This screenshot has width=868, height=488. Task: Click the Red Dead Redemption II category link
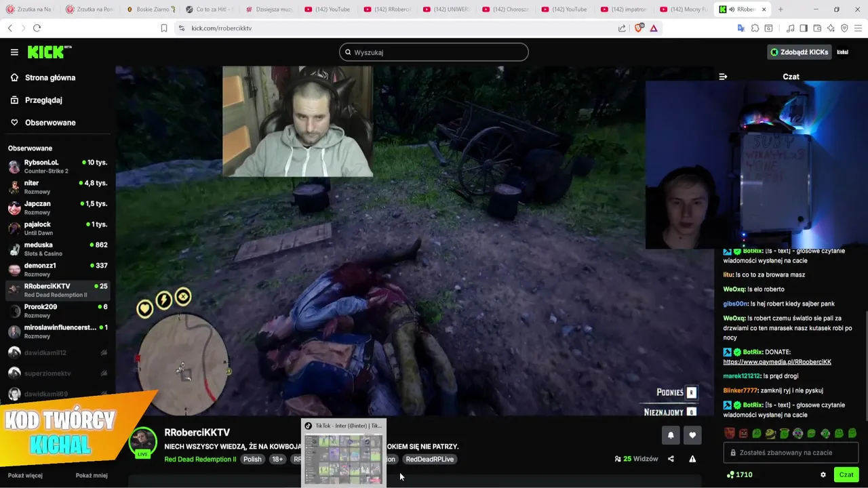coord(200,459)
